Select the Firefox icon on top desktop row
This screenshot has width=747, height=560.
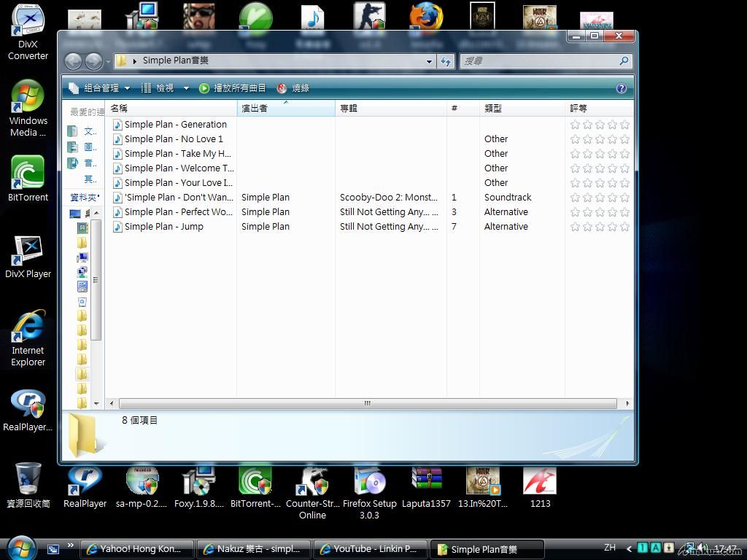[426, 17]
